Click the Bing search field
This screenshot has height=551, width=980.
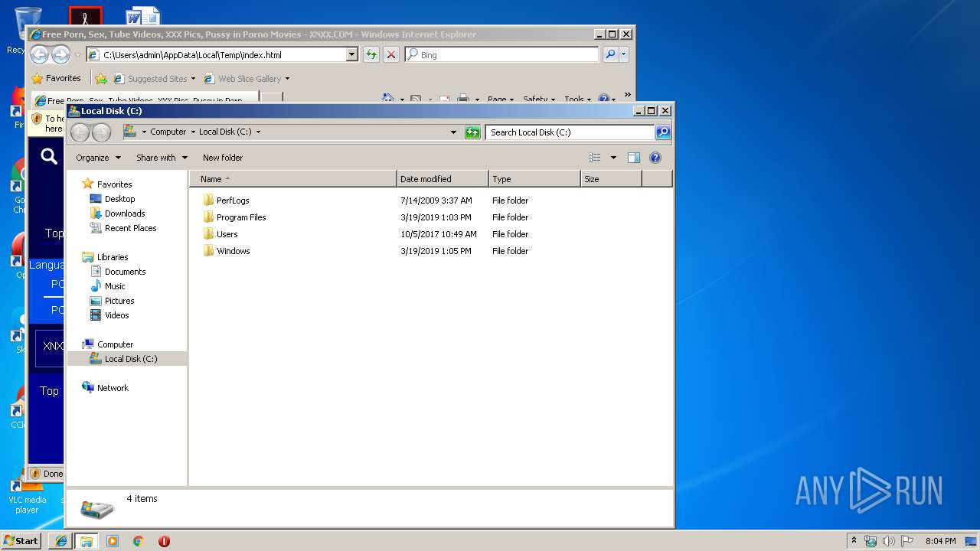tap(503, 55)
